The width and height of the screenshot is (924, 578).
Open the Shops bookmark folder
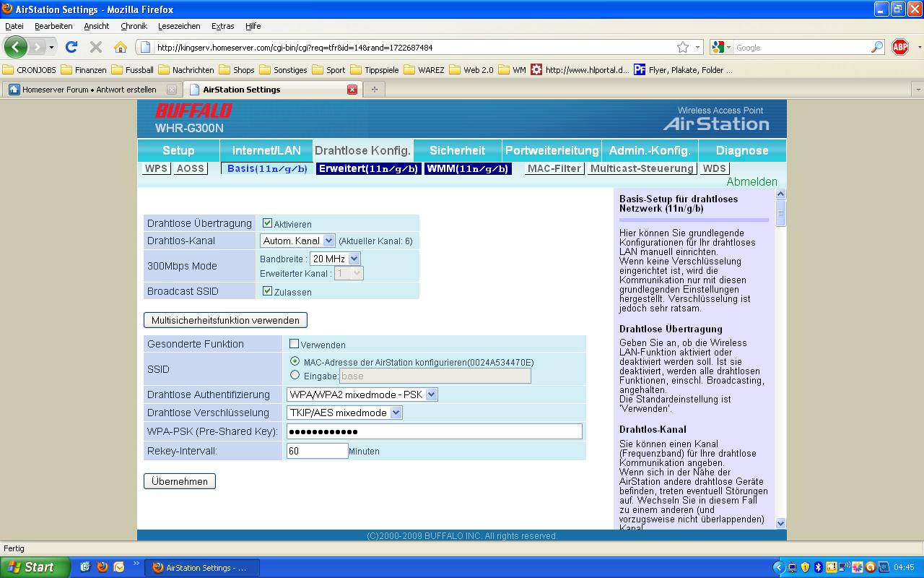[237, 70]
